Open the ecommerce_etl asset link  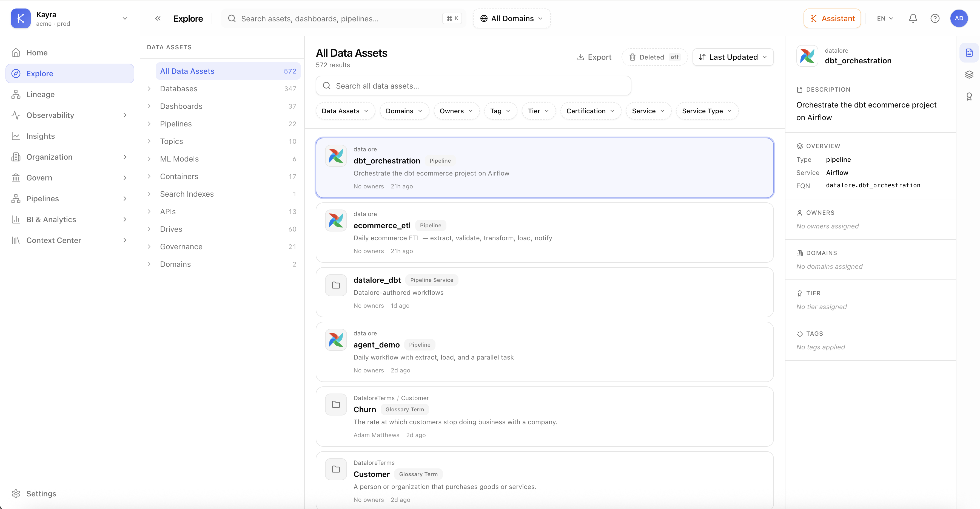pyautogui.click(x=382, y=225)
